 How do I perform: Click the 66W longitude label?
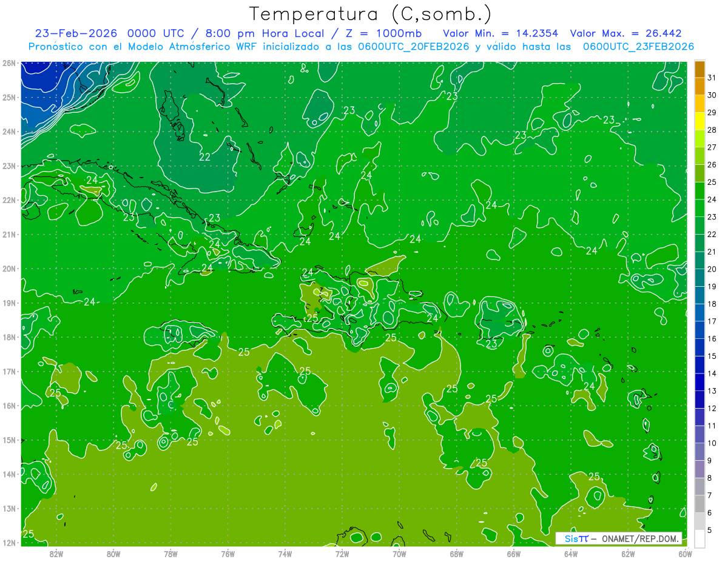pos(514,554)
